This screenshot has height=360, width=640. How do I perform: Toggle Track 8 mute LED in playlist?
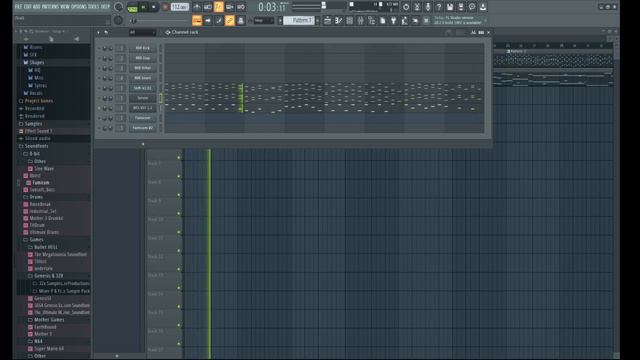[179, 176]
